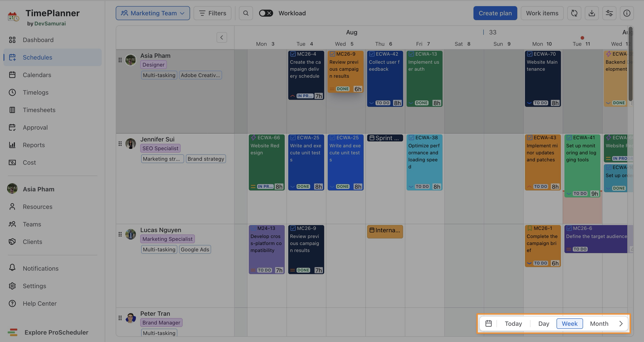Open the ECWA-38 Optimize performance card
This screenshot has width=644, height=342.
pos(425,162)
